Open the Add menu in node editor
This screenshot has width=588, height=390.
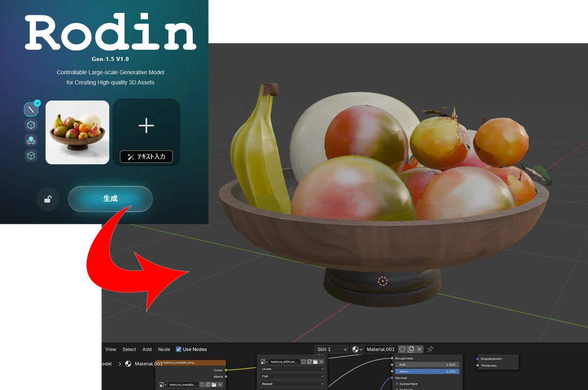coord(147,349)
